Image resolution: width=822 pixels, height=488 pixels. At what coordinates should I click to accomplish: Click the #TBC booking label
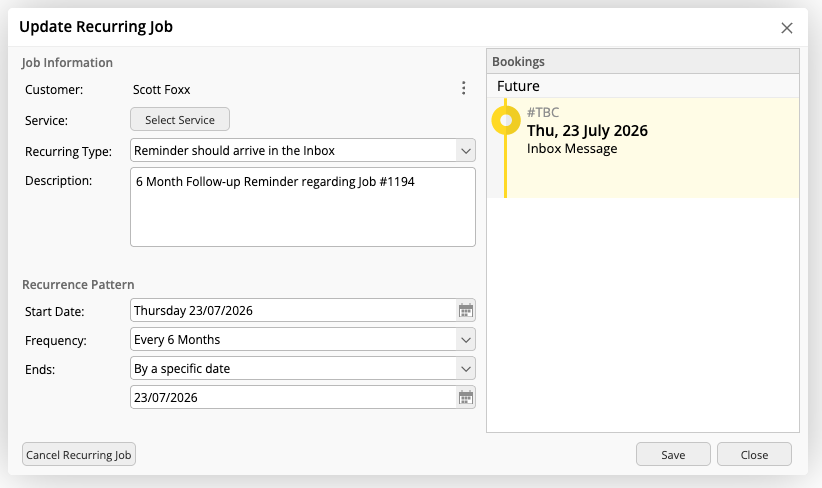[x=543, y=112]
